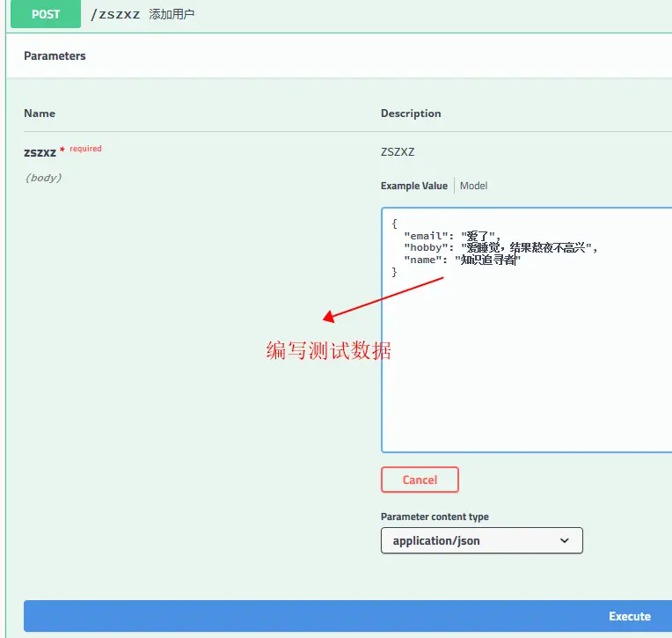Click the Parameters section heading

[55, 55]
